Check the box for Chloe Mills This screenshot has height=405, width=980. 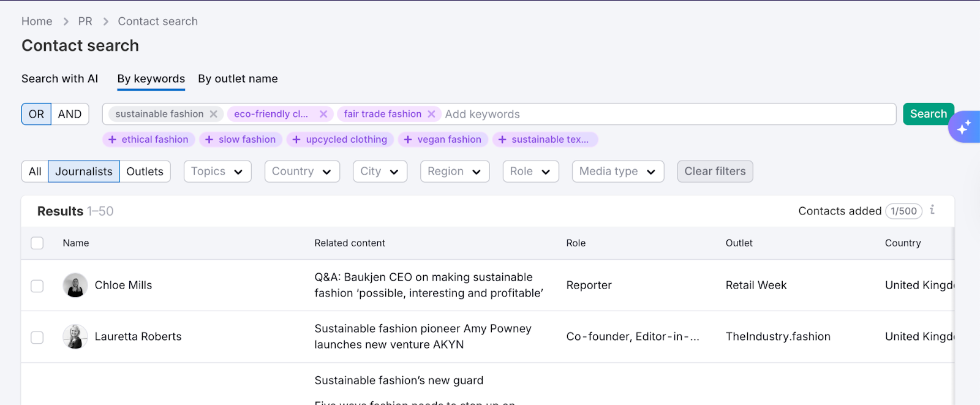point(37,286)
